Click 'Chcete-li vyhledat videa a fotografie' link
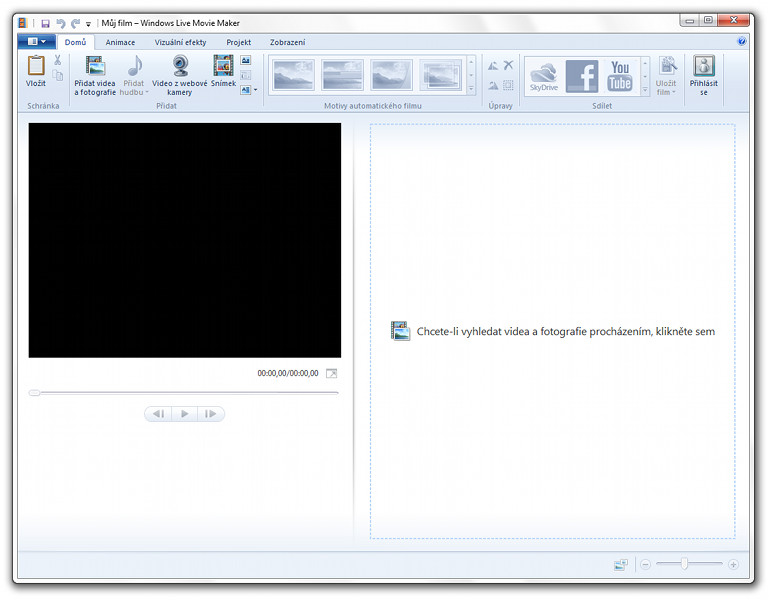This screenshot has height=600, width=769. pyautogui.click(x=566, y=332)
